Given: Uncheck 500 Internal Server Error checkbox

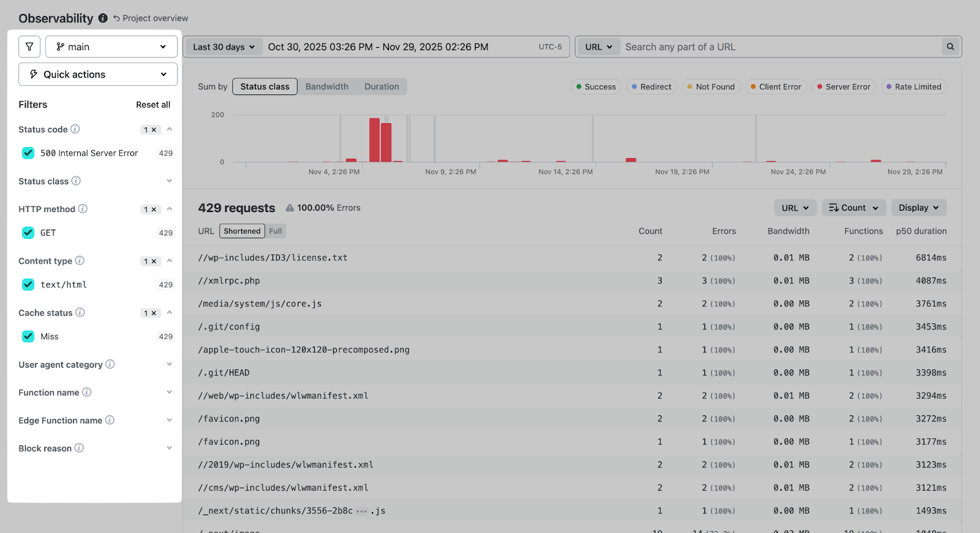Looking at the screenshot, I should pos(28,153).
